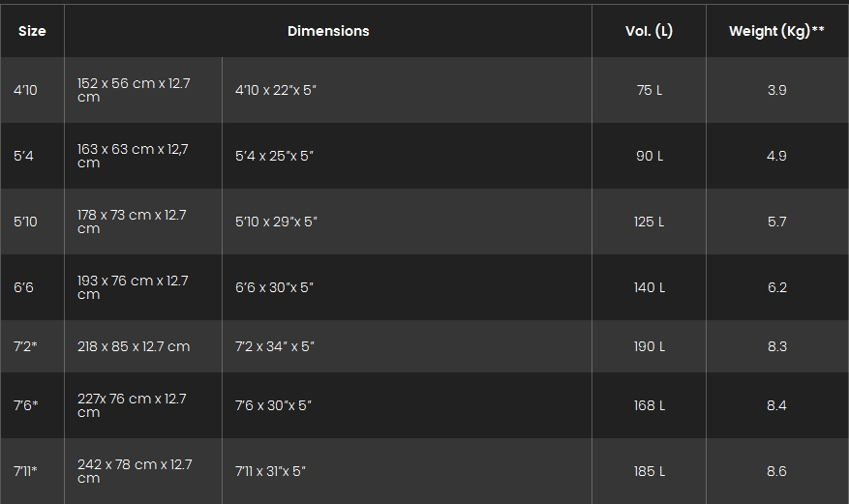Select the 7'6* size cell

point(32,405)
